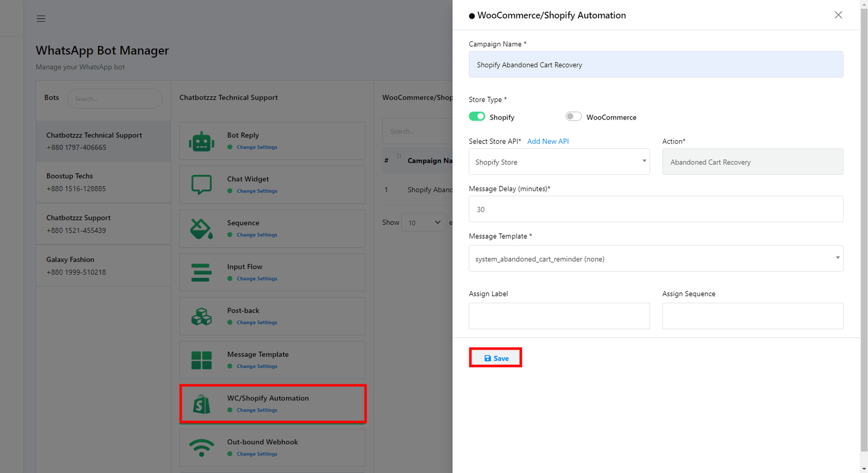868x473 pixels.
Task: Click the Chat Widget speech bubble icon
Action: click(201, 185)
